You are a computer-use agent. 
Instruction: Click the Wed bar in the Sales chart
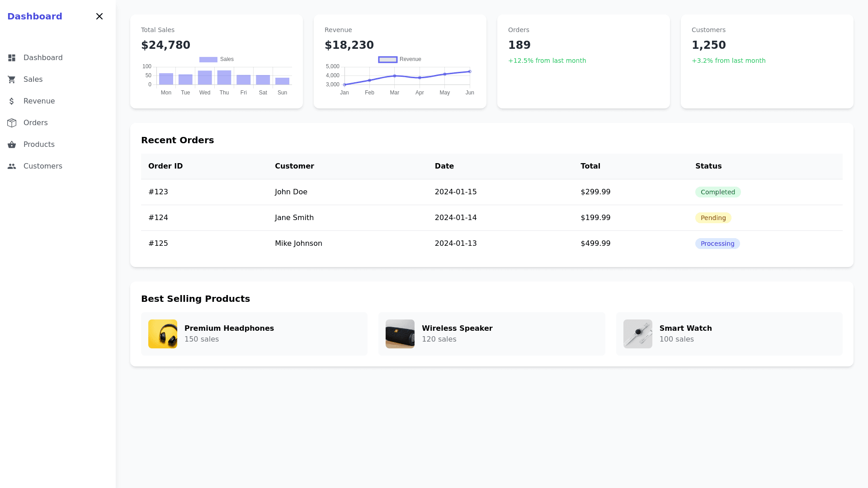[x=205, y=78]
